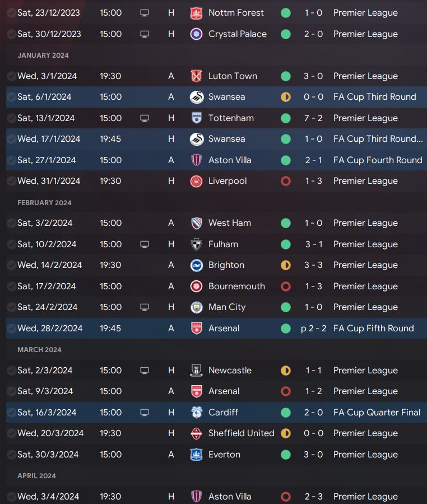427x504 pixels.
Task: Open the Tottenham club badge
Action: tap(196, 118)
